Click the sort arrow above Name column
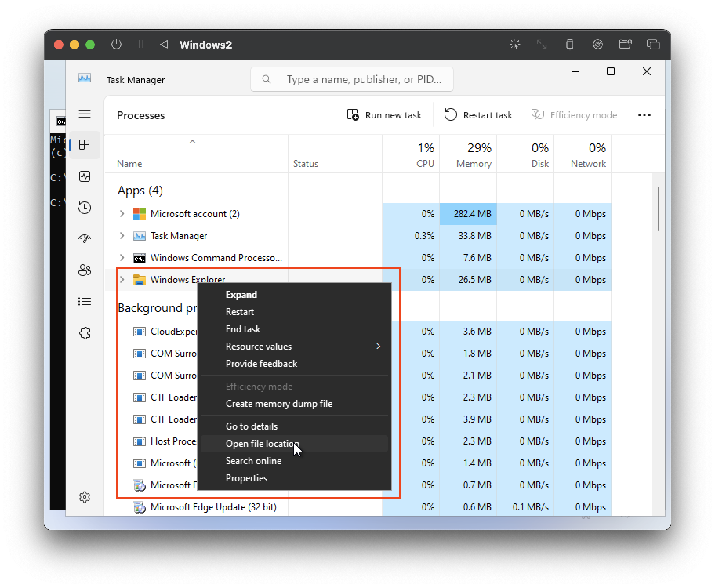The height and width of the screenshot is (588, 715). 192,142
